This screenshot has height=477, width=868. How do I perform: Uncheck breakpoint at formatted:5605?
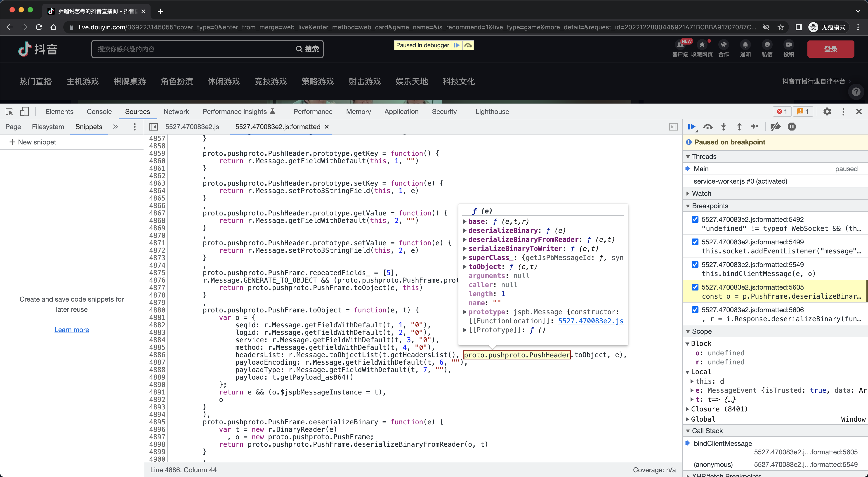695,287
